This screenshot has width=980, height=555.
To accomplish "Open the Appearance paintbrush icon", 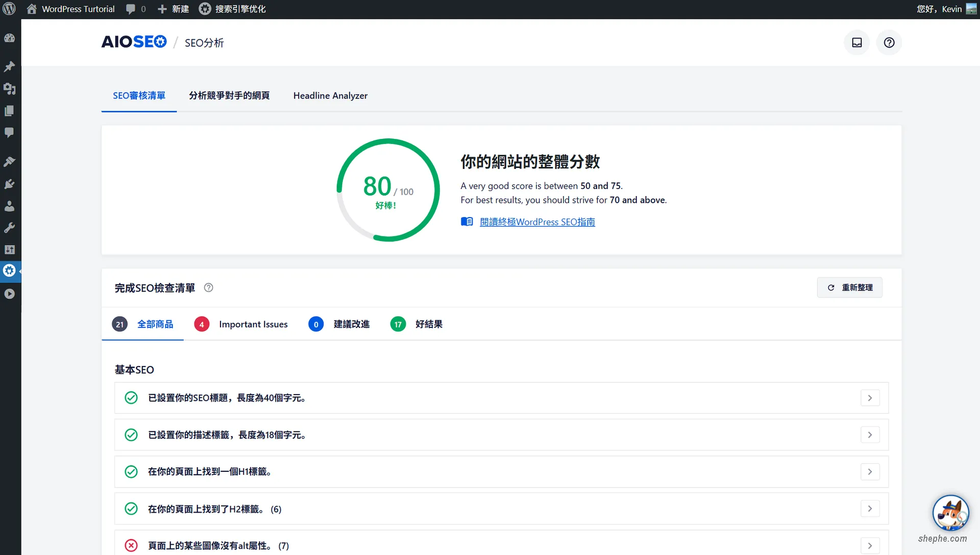I will [10, 161].
